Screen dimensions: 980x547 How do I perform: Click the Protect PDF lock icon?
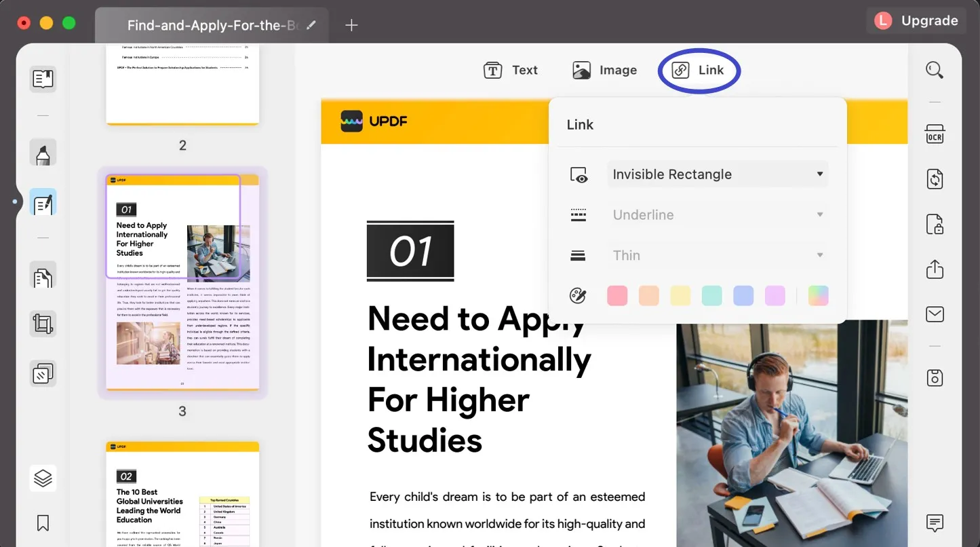pos(935,224)
